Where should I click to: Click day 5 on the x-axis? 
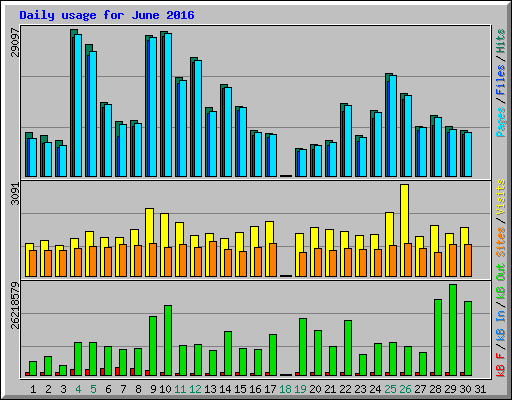pyautogui.click(x=93, y=389)
